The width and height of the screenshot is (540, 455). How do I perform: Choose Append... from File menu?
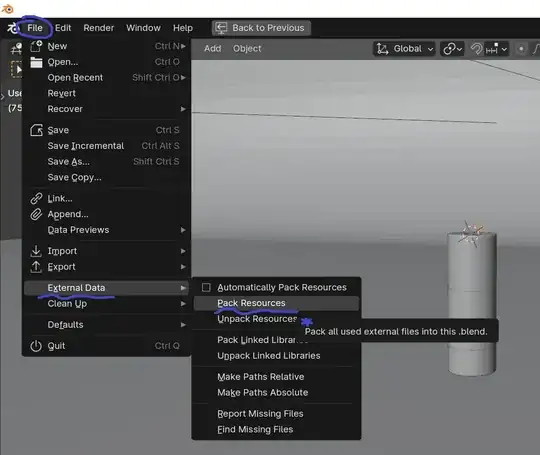click(x=107, y=214)
